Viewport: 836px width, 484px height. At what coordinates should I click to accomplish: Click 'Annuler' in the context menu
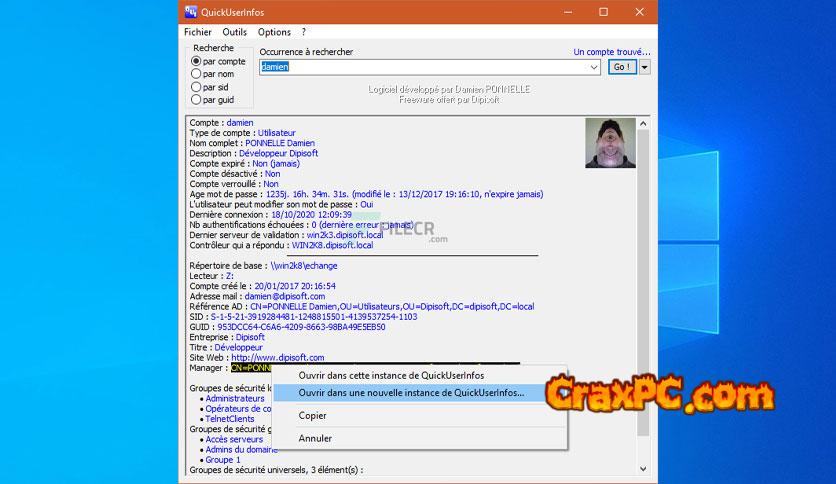pos(315,438)
